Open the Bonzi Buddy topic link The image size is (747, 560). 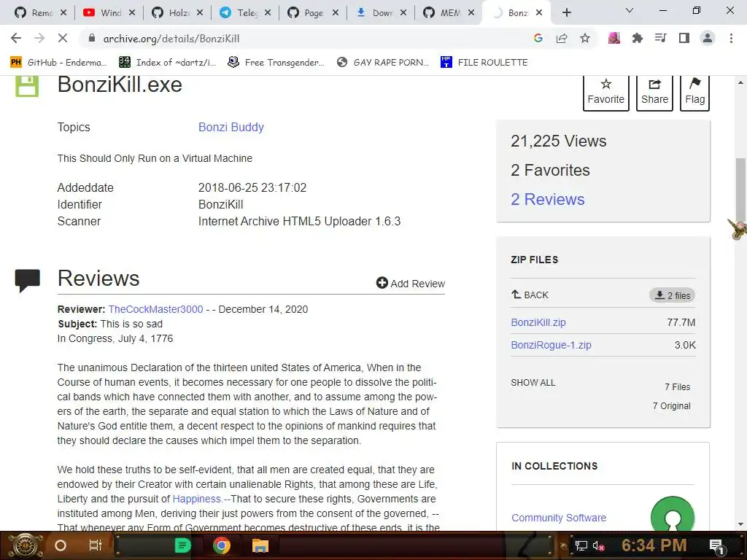(231, 127)
